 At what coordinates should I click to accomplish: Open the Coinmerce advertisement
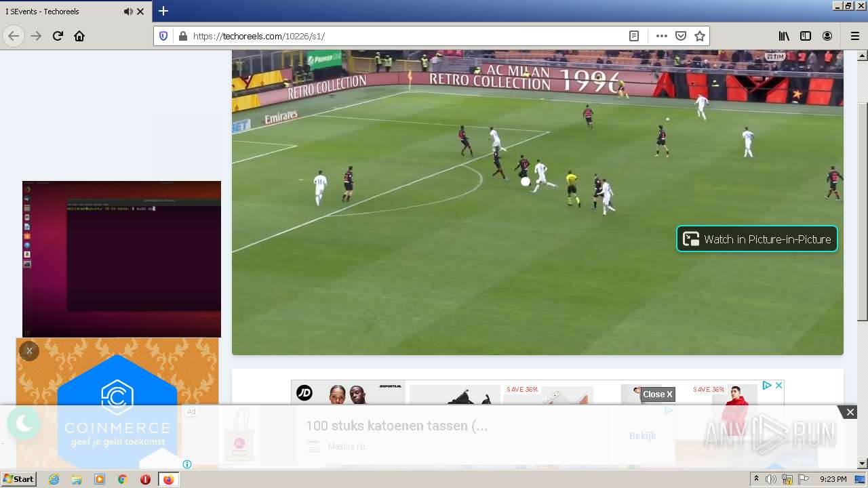click(x=117, y=403)
